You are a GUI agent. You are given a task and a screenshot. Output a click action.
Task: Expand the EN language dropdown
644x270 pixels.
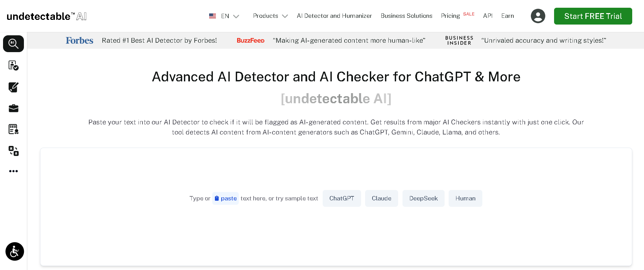230,16
